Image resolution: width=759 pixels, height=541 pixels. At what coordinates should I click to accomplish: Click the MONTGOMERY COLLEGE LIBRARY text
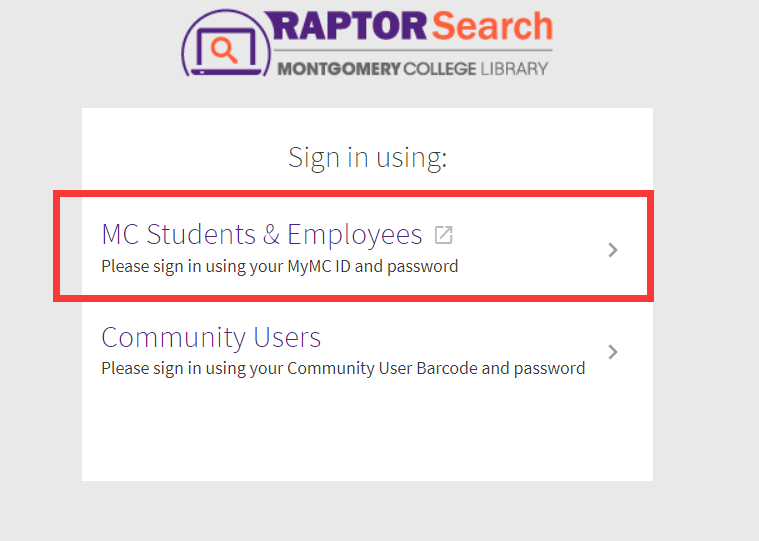(x=412, y=69)
